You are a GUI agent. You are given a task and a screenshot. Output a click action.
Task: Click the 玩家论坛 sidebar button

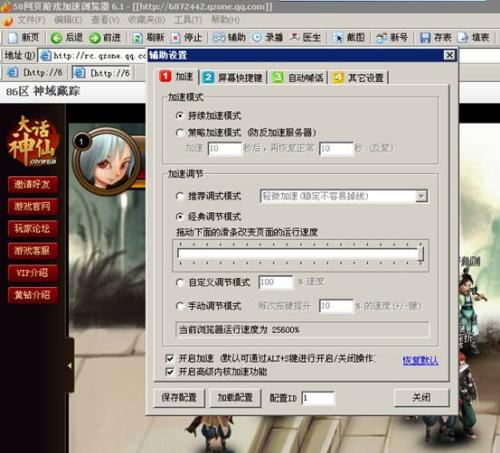[x=33, y=229]
